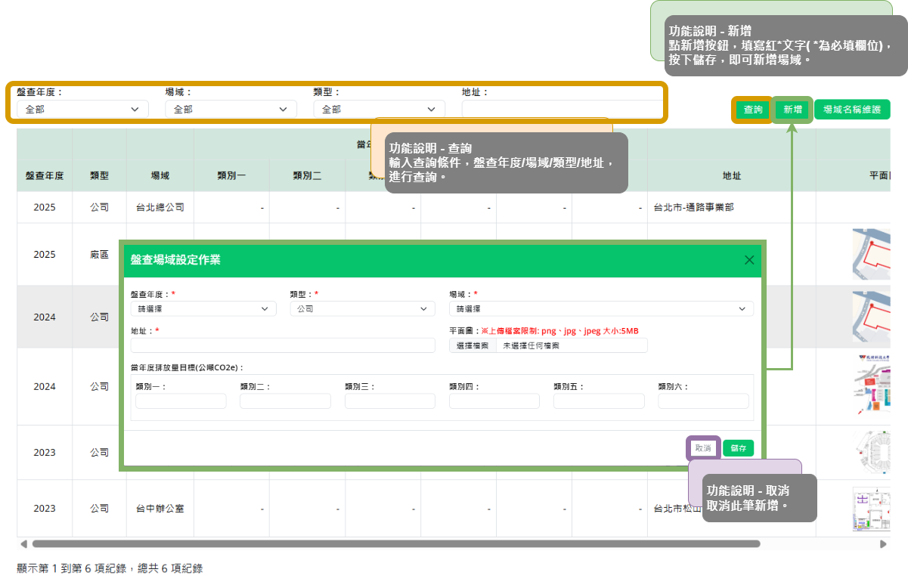The image size is (908, 588).
Task: Open 場域名稱維護 maintenance page
Action: (x=852, y=110)
